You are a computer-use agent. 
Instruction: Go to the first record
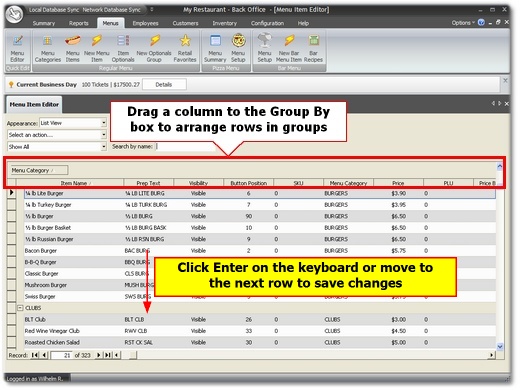[35, 355]
